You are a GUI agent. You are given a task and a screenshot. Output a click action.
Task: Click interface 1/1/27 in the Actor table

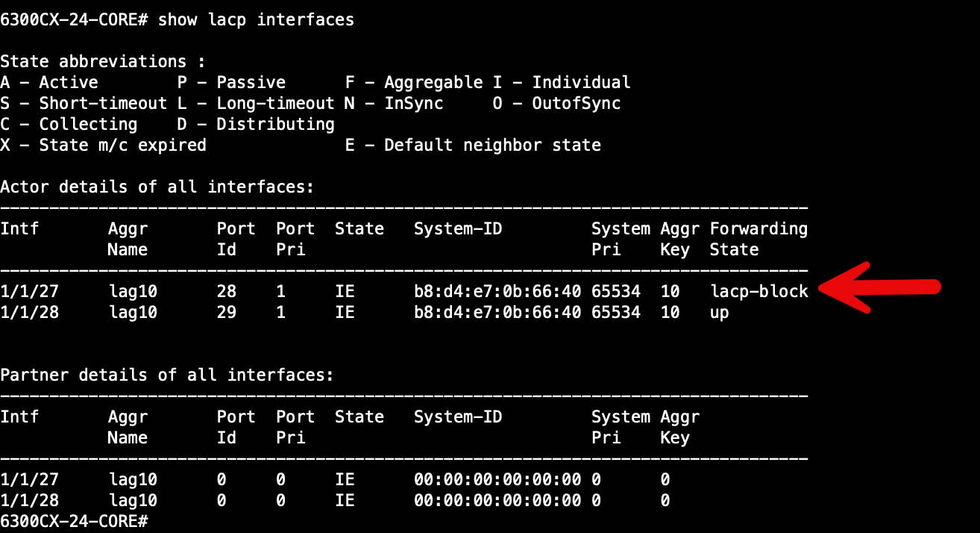coord(30,291)
